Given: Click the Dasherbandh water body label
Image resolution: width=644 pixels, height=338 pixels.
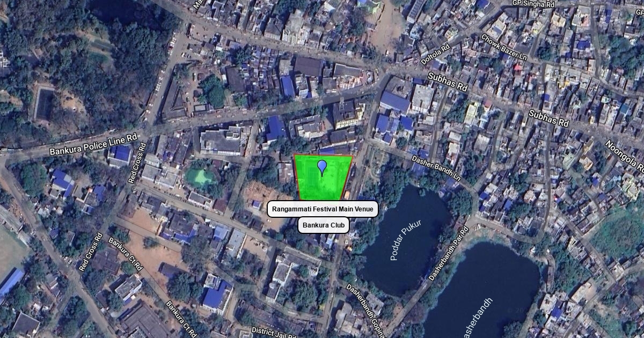Looking at the screenshot, I should tap(477, 318).
